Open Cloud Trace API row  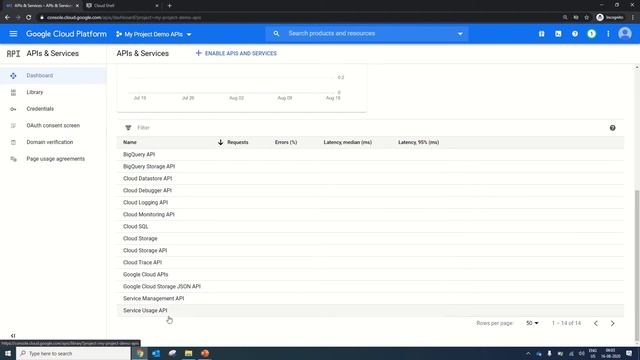(370, 262)
